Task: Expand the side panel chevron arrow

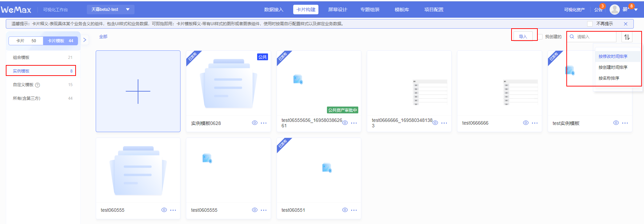Action: coord(85,40)
